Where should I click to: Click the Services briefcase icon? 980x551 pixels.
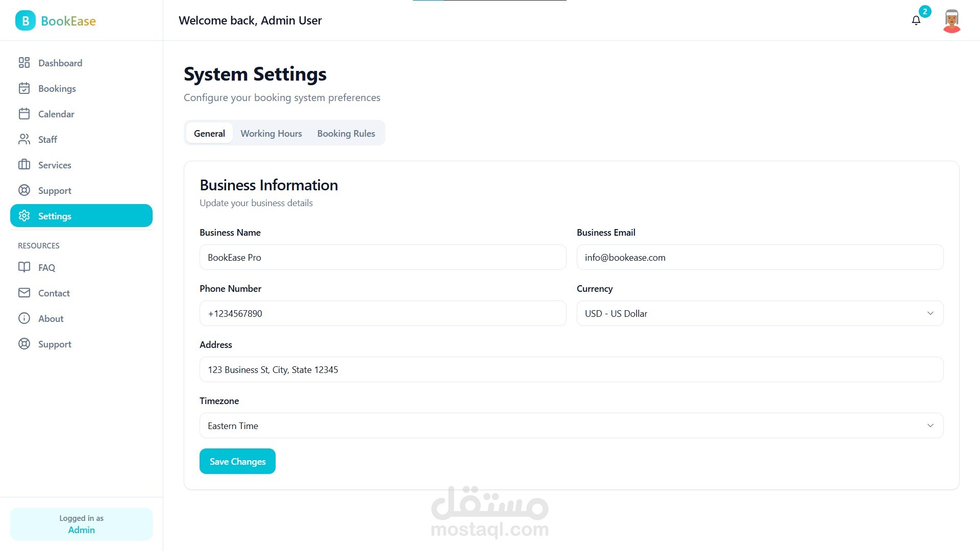[24, 165]
